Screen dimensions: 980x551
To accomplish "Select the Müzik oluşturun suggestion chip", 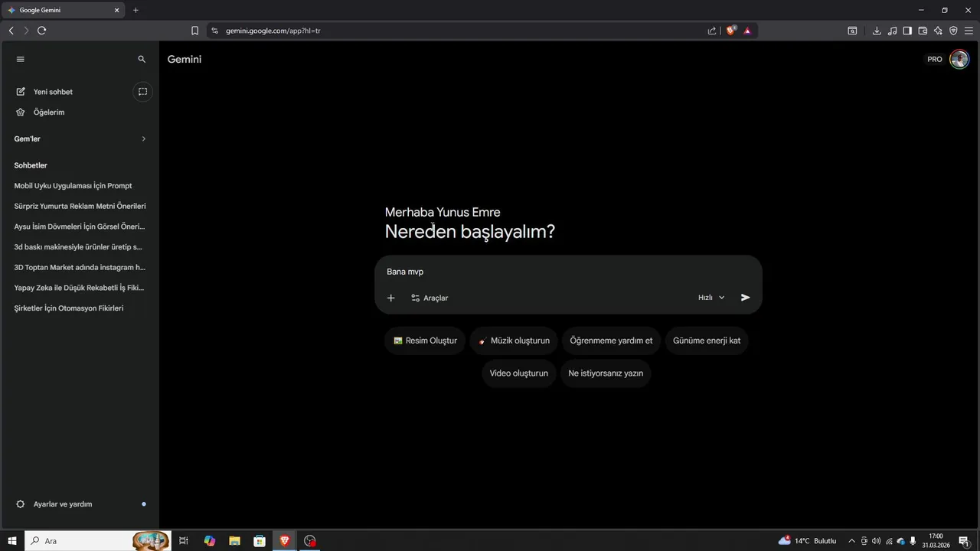I will [514, 341].
